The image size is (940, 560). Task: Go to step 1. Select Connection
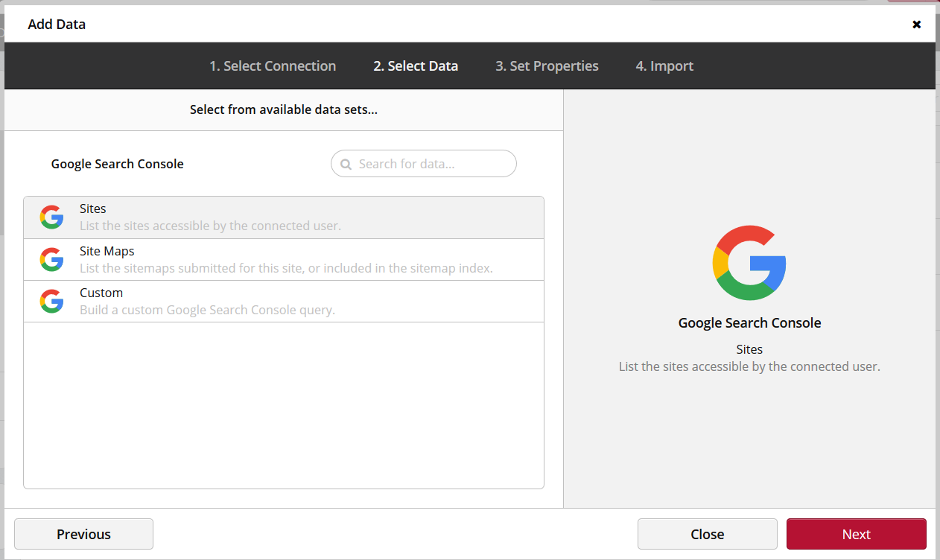(273, 66)
